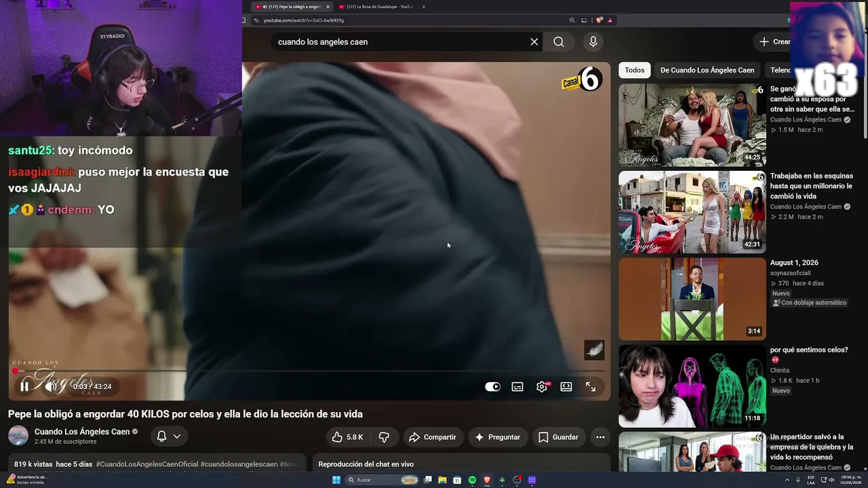
Task: Open the three-dot more actions menu
Action: tap(600, 437)
